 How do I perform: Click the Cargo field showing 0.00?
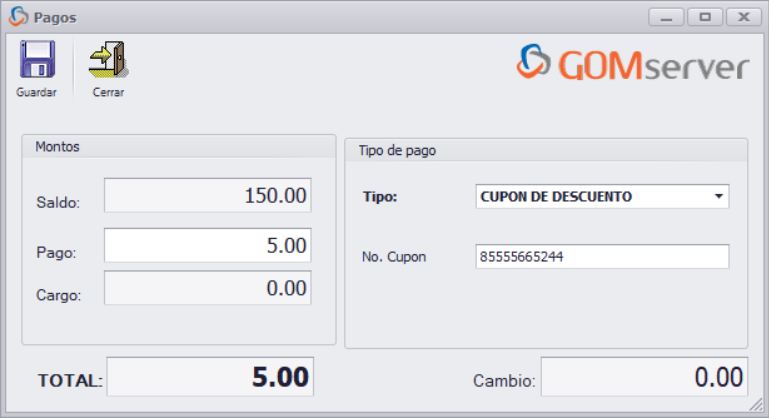coord(207,288)
